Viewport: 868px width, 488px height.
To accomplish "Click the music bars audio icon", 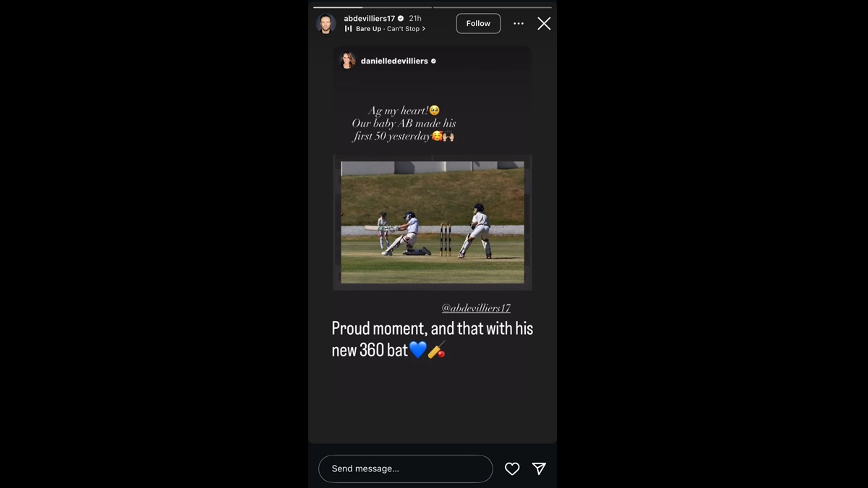I will (x=348, y=29).
